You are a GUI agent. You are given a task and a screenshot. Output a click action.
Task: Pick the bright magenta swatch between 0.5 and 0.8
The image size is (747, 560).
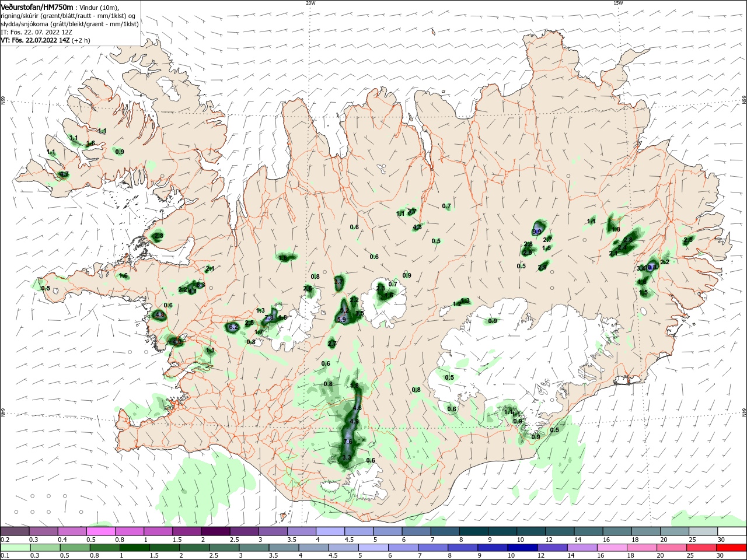(x=100, y=531)
